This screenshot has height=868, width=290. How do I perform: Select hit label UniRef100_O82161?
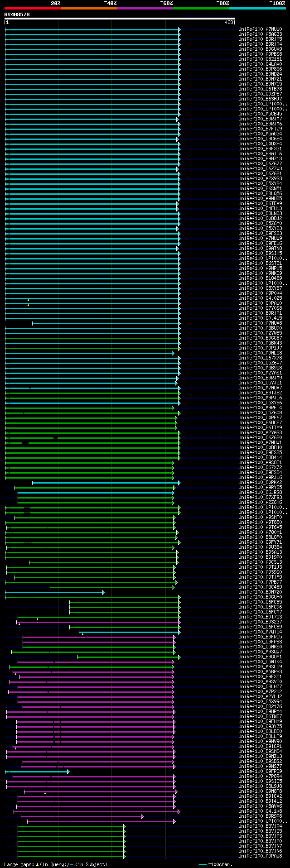[x=260, y=59]
